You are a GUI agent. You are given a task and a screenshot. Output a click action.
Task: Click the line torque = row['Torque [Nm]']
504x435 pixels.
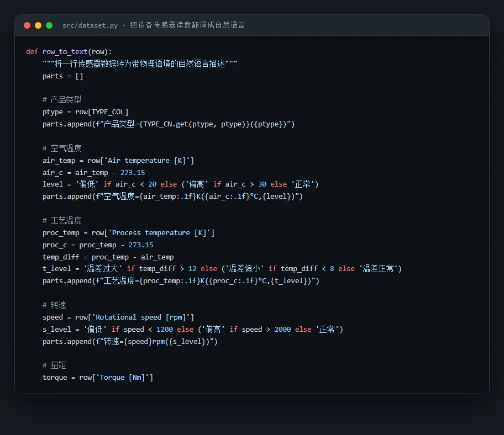coord(98,378)
